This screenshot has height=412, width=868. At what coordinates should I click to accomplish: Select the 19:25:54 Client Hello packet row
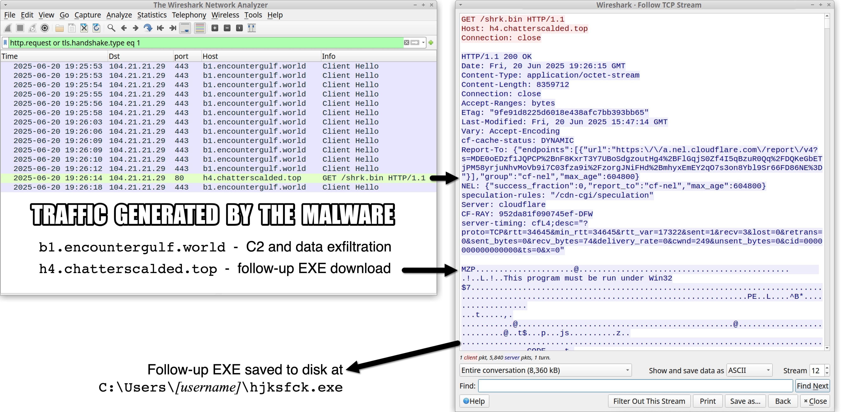(218, 85)
